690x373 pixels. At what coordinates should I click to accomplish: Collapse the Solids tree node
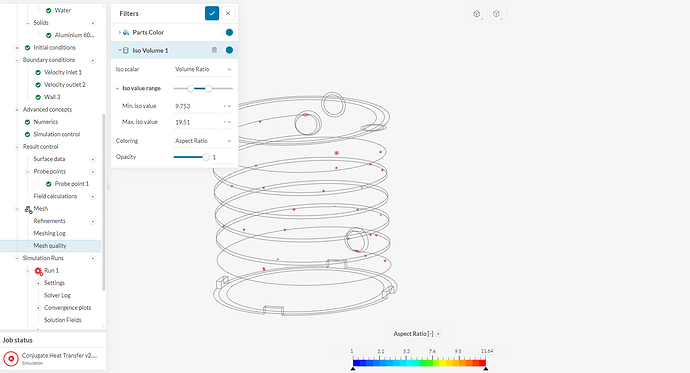[x=28, y=23]
